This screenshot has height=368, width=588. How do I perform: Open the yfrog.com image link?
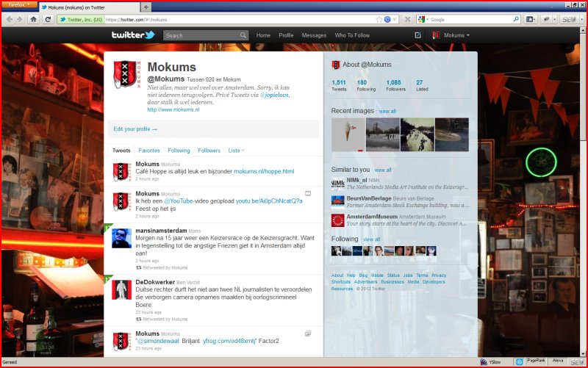click(x=229, y=341)
